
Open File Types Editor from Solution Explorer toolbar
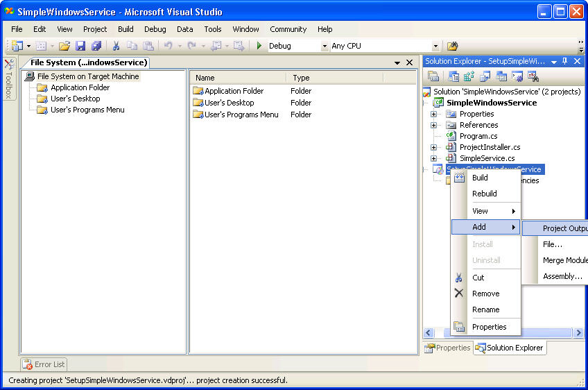tap(485, 76)
